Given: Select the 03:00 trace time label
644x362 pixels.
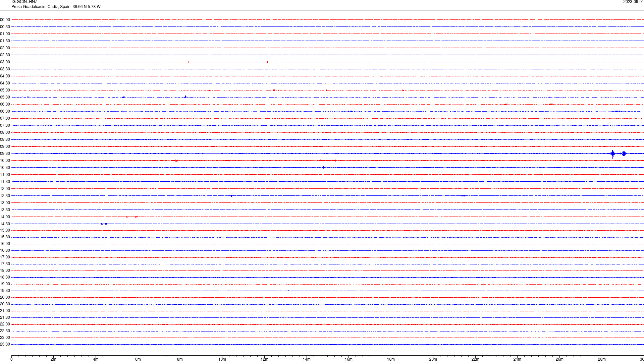Looking at the screenshot, I should 5,62.
